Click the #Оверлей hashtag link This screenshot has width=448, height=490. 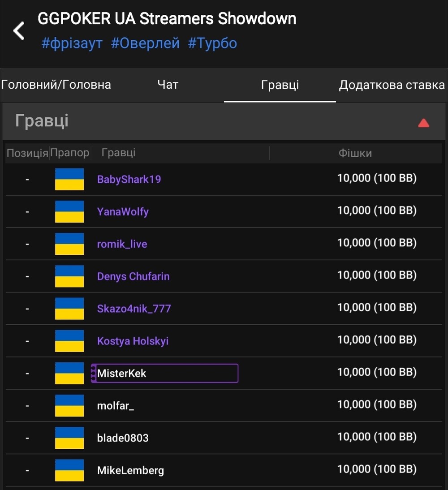point(145,43)
